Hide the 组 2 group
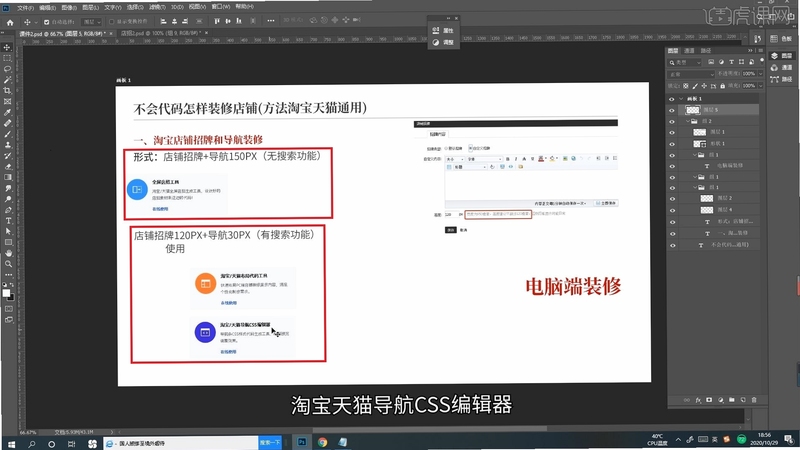 (x=672, y=121)
